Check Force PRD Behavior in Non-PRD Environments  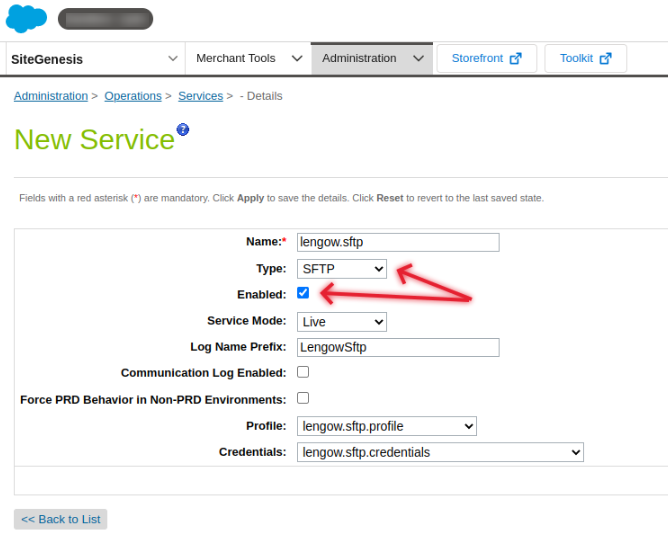[303, 398]
